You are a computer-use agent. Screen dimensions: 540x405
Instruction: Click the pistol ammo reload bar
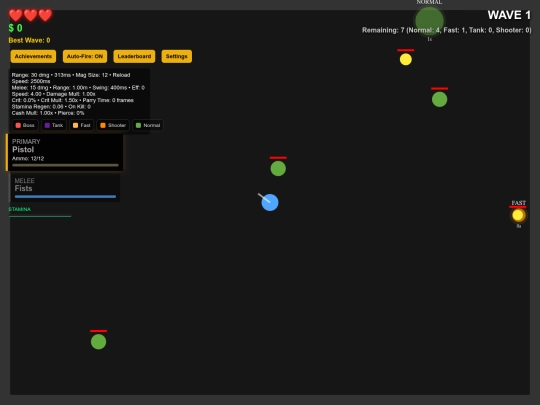tap(65, 165)
